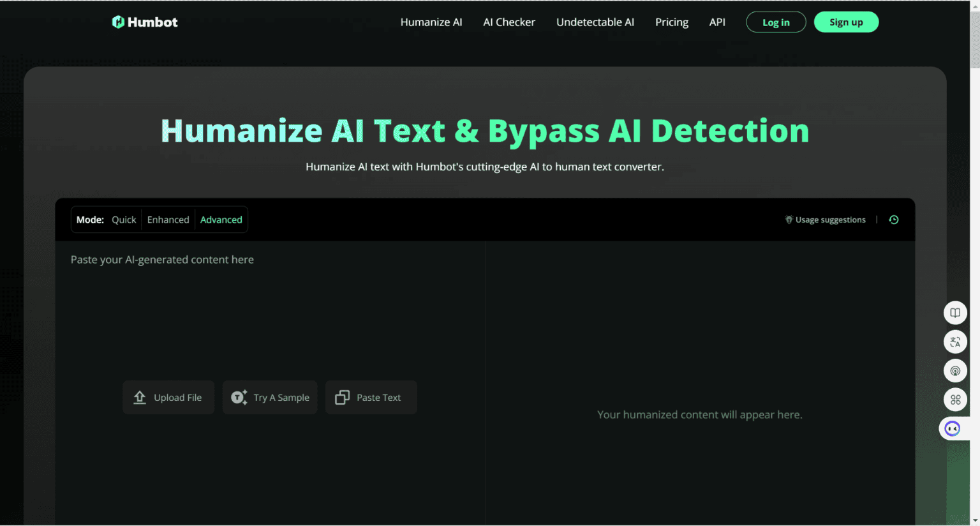Switch to Enhanced mode
The image size is (980, 526).
coord(168,219)
